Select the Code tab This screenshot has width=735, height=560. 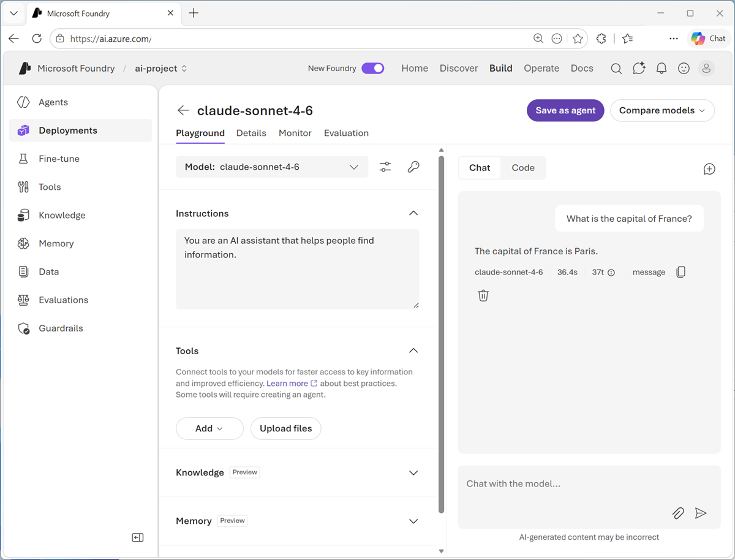tap(523, 168)
